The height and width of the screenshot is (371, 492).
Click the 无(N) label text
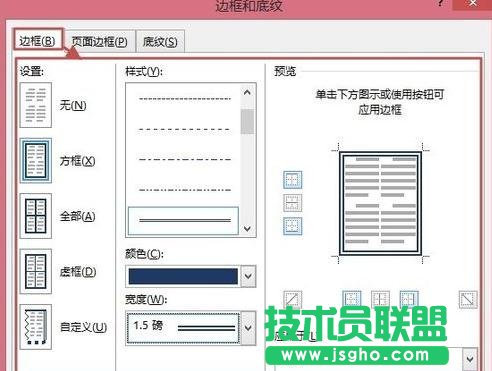[73, 105]
